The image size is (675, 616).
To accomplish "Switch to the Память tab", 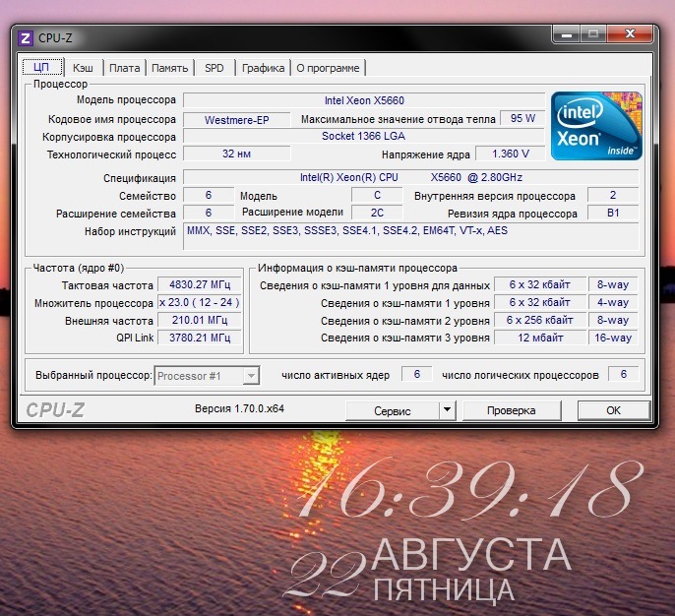I will [x=169, y=68].
